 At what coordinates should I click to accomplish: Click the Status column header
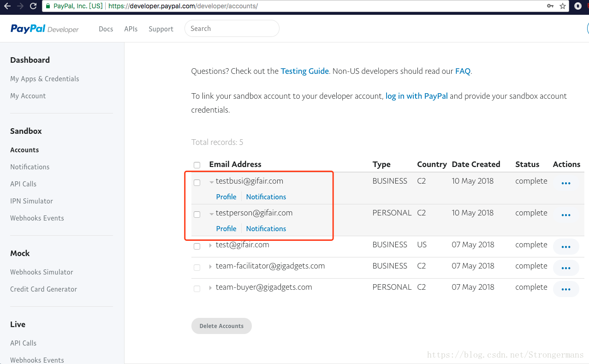[527, 164]
